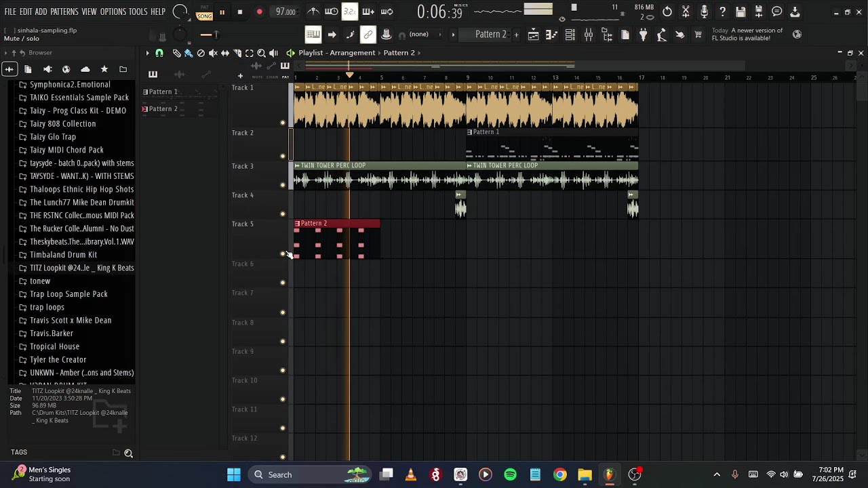Select the playlist mute tool
Image resolution: width=868 pixels, height=488 pixels.
click(213, 53)
